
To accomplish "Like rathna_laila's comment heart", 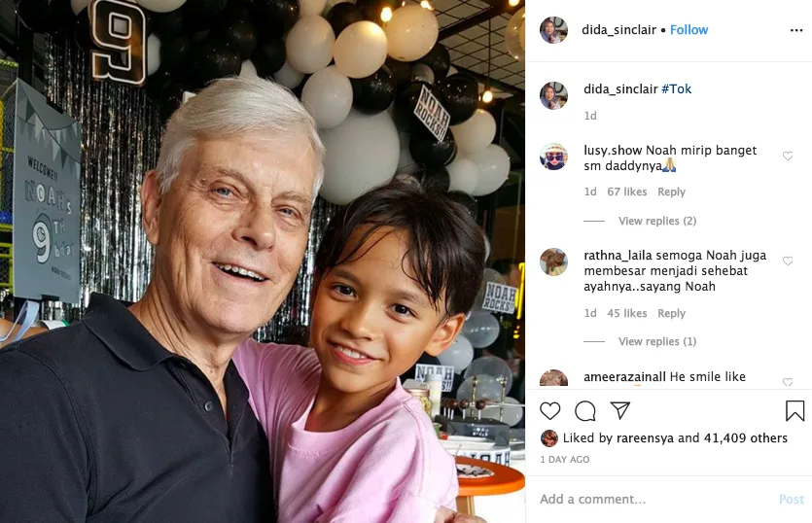I will tap(788, 261).
